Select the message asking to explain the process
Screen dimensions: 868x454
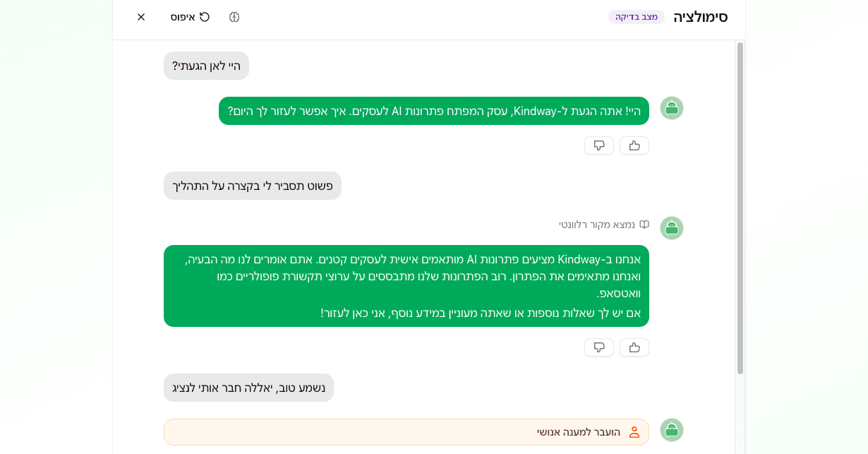[x=253, y=186]
